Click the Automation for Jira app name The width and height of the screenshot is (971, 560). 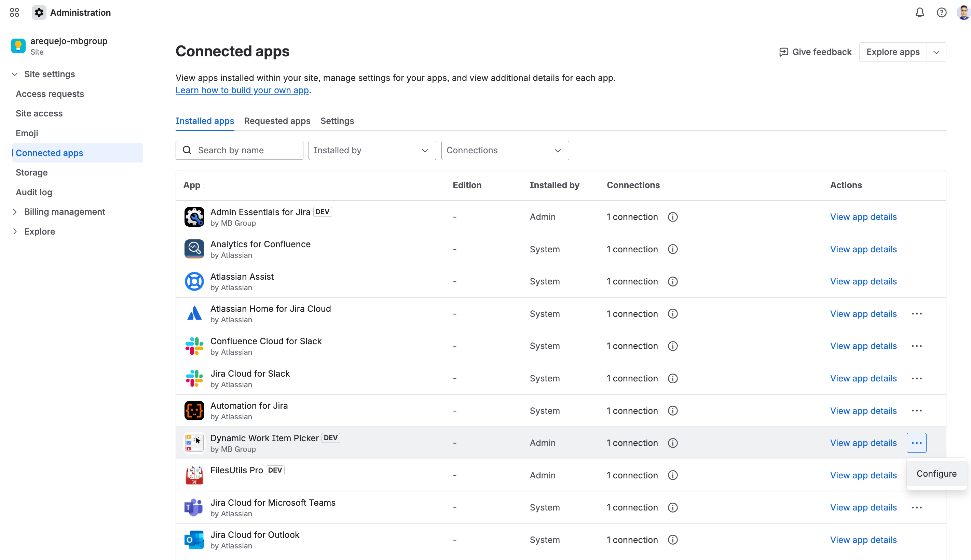[x=249, y=406]
